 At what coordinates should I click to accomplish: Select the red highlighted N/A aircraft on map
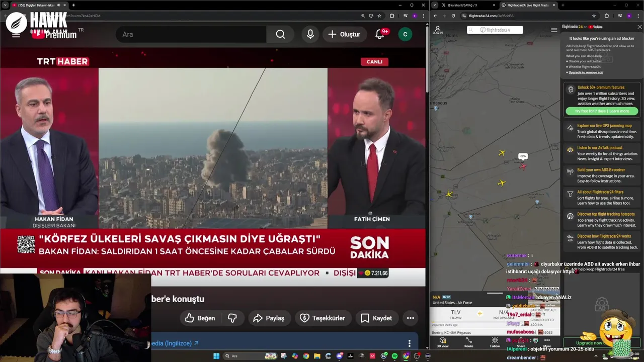(523, 166)
